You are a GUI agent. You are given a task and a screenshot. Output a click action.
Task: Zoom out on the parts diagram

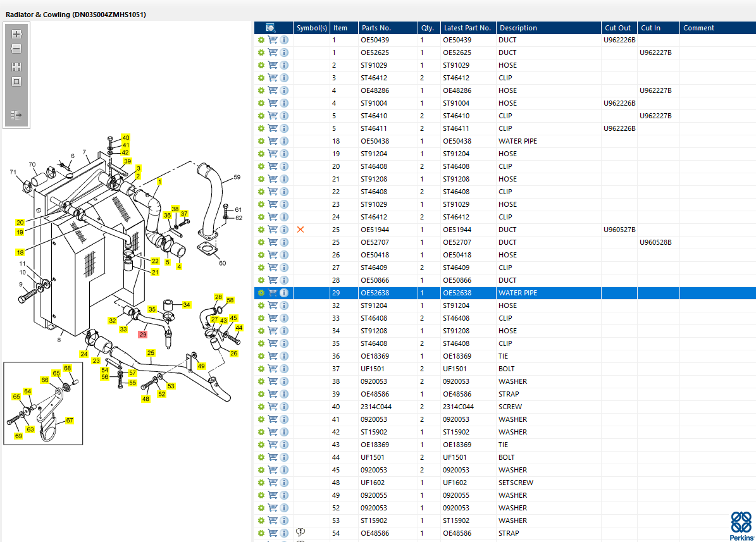(16, 49)
